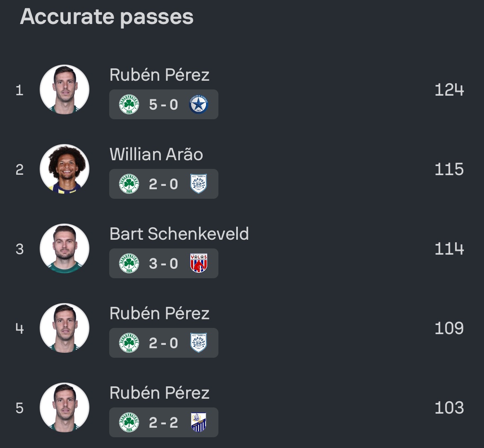Click the opponent crest in the fourth-ranked 2-0 match
Image resolution: width=484 pixels, height=448 pixels.
pyautogui.click(x=199, y=343)
